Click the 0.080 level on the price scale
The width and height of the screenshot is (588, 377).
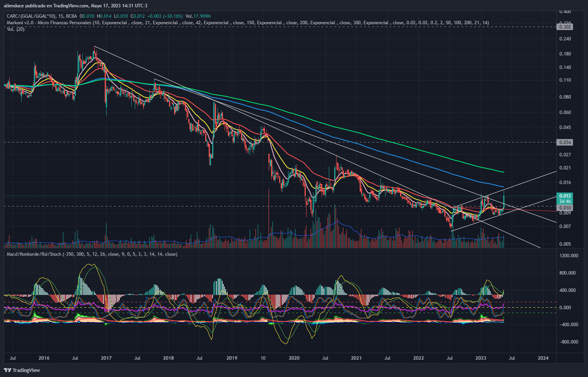pyautogui.click(x=565, y=97)
